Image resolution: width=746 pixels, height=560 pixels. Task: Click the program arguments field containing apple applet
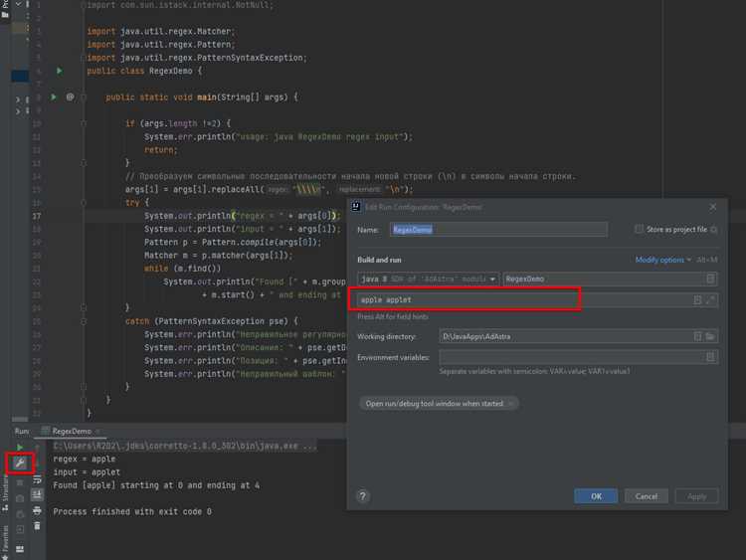click(x=523, y=299)
